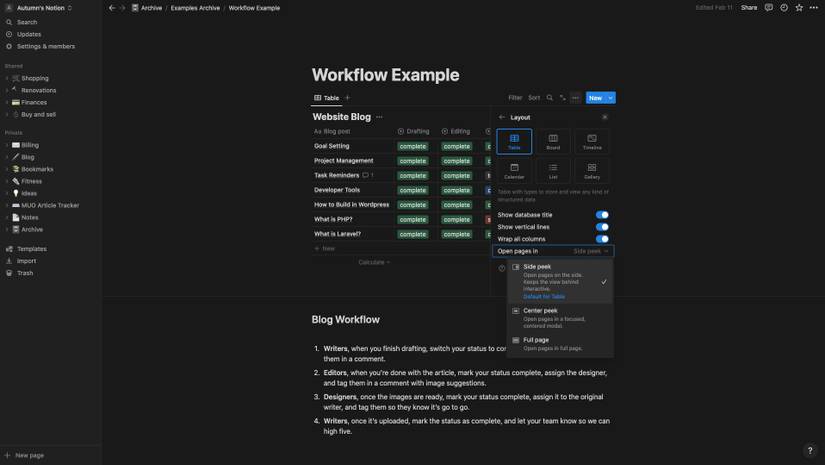Open Finances page in sidebar
Image resolution: width=825 pixels, height=465 pixels.
pyautogui.click(x=34, y=102)
